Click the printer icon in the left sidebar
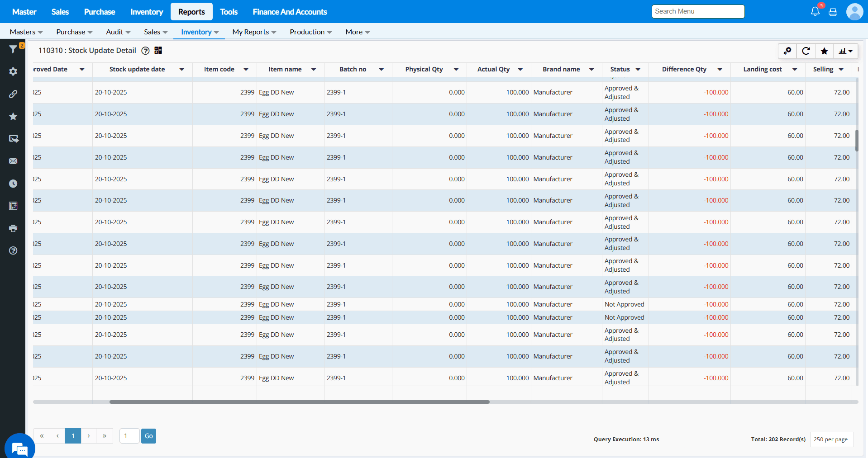This screenshot has height=458, width=868. pyautogui.click(x=13, y=228)
